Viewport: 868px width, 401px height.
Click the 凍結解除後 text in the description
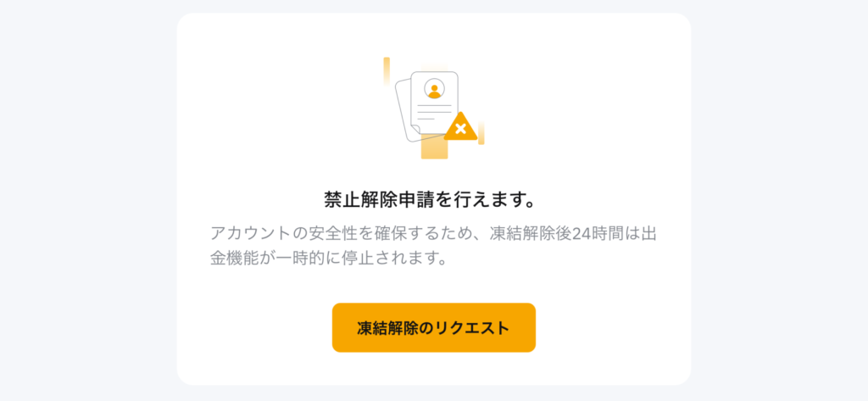point(531,233)
